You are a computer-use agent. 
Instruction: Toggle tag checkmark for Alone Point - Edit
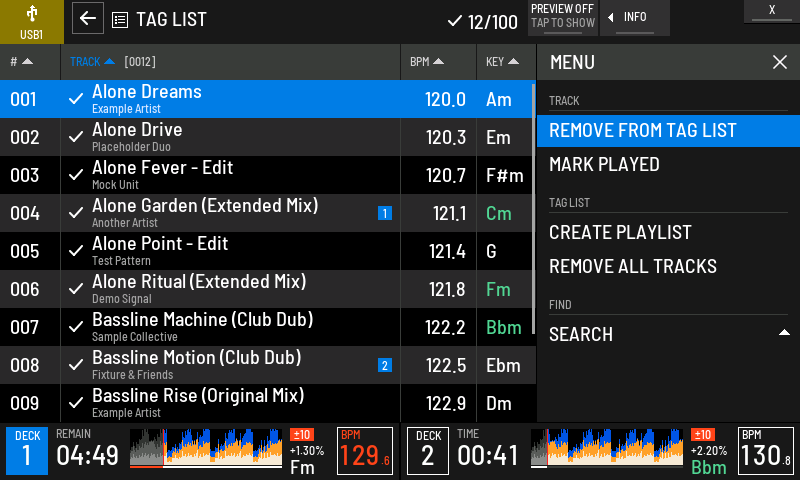point(76,251)
